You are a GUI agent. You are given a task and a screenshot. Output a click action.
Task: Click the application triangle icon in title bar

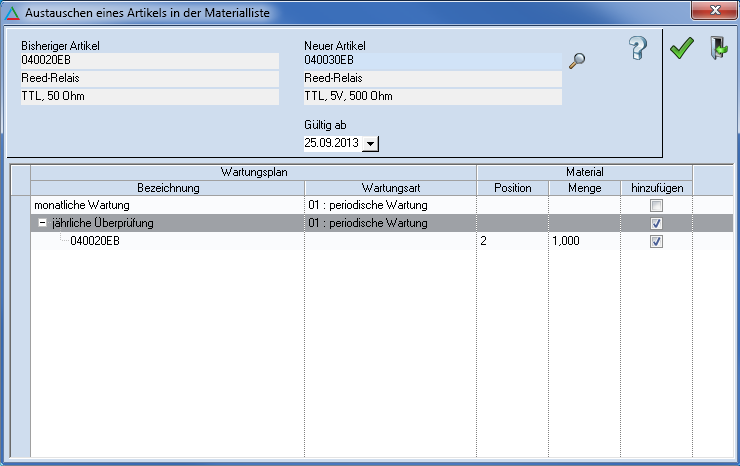tap(12, 12)
